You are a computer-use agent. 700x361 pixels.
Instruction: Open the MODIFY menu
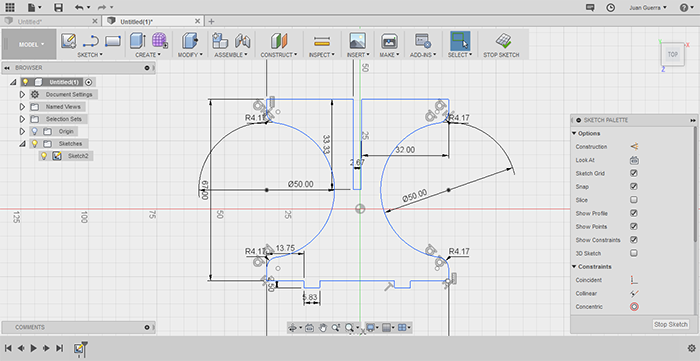point(190,55)
